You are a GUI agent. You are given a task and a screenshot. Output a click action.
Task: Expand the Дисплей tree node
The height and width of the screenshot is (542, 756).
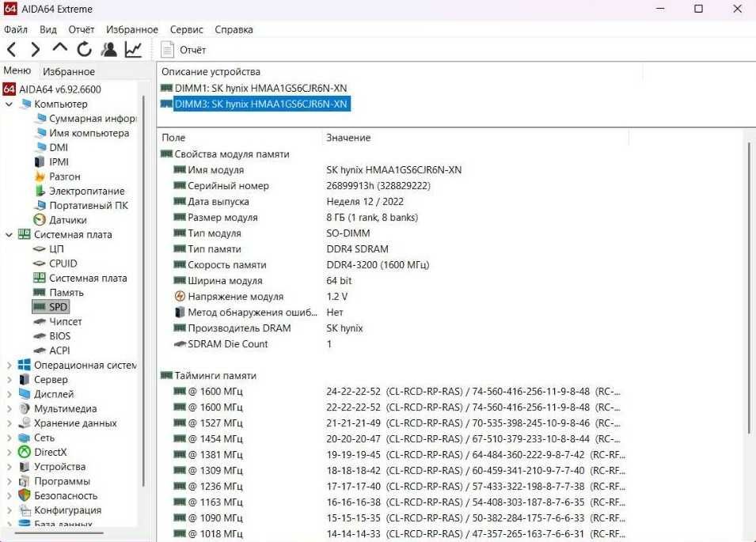coord(9,394)
